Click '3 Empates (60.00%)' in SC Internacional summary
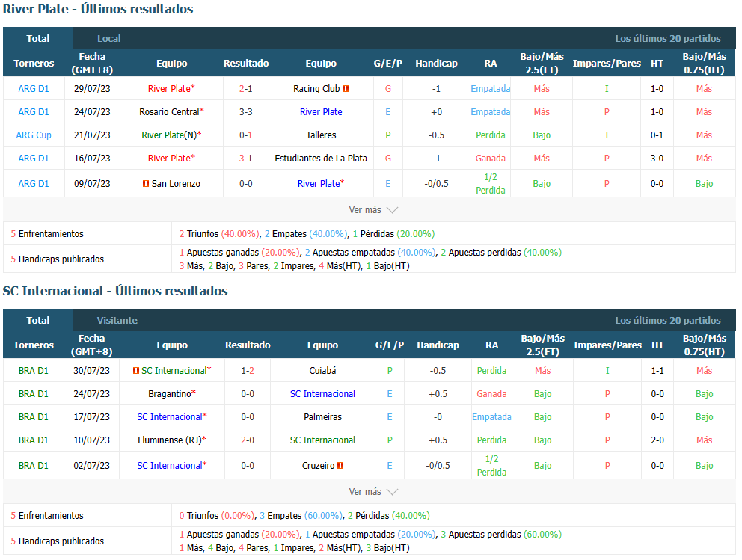Image resolution: width=742 pixels, height=560 pixels. (301, 516)
